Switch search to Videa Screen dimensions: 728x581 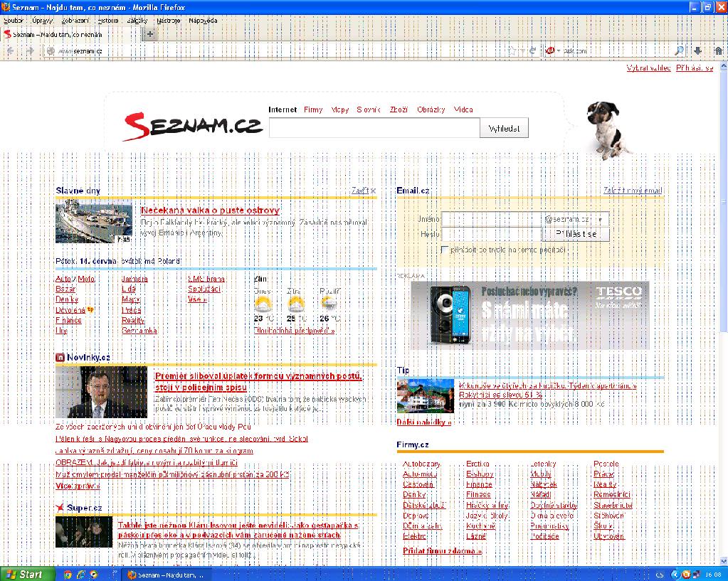click(463, 110)
